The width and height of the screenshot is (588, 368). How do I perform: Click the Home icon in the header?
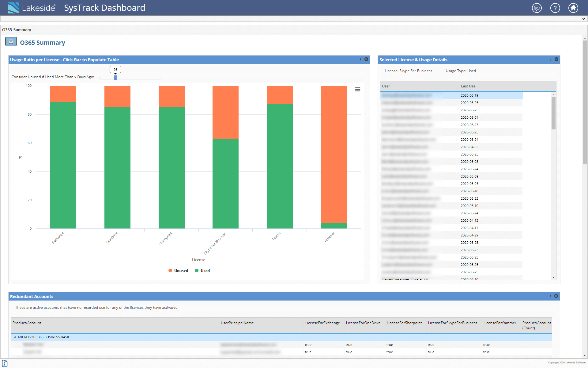pos(573,8)
